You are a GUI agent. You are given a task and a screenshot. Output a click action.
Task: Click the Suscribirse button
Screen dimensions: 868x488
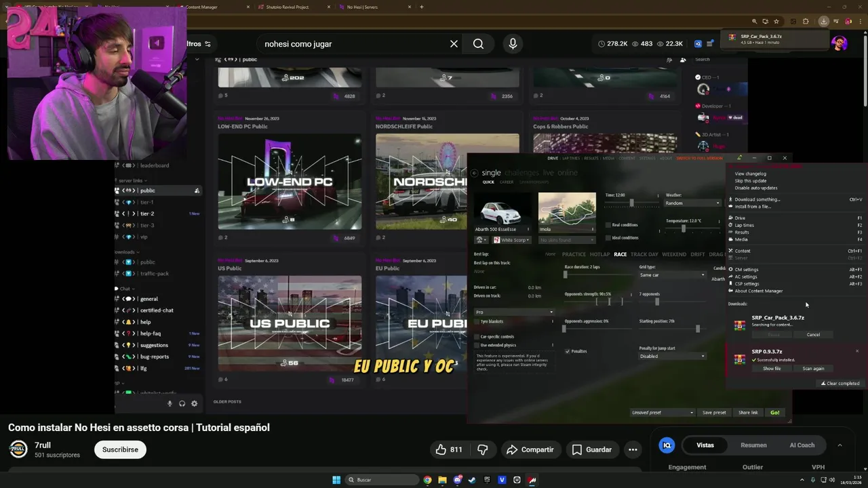[x=120, y=449]
